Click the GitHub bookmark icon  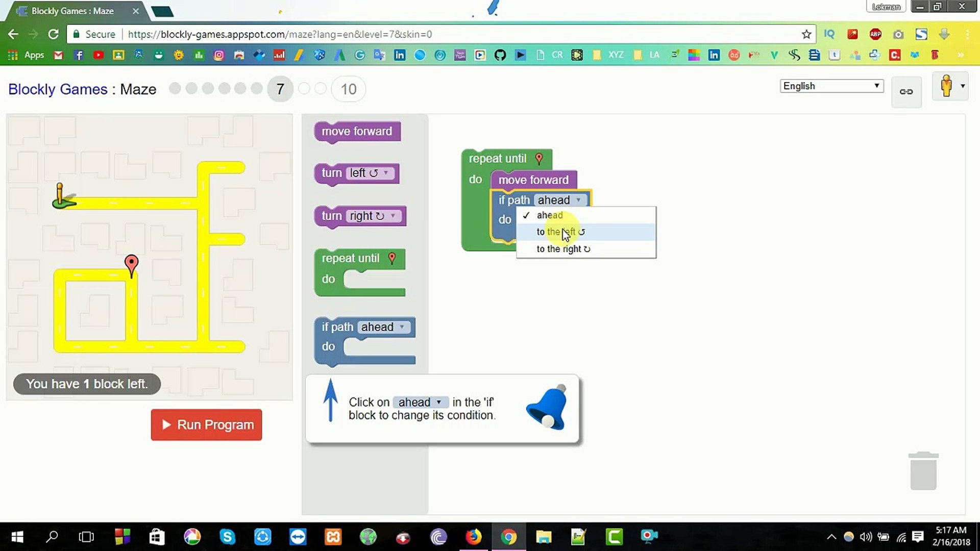click(500, 55)
